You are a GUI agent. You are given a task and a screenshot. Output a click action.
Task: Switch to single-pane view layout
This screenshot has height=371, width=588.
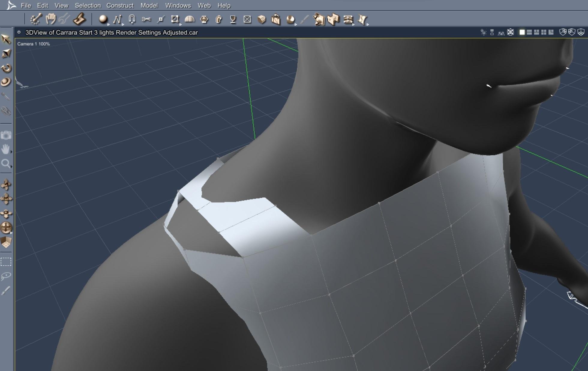click(522, 32)
